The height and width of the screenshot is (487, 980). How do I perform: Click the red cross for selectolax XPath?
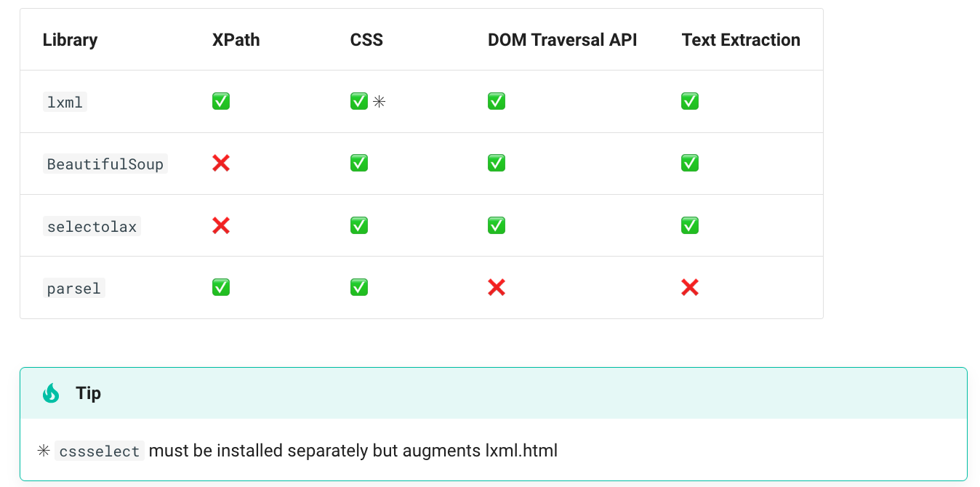tap(221, 226)
